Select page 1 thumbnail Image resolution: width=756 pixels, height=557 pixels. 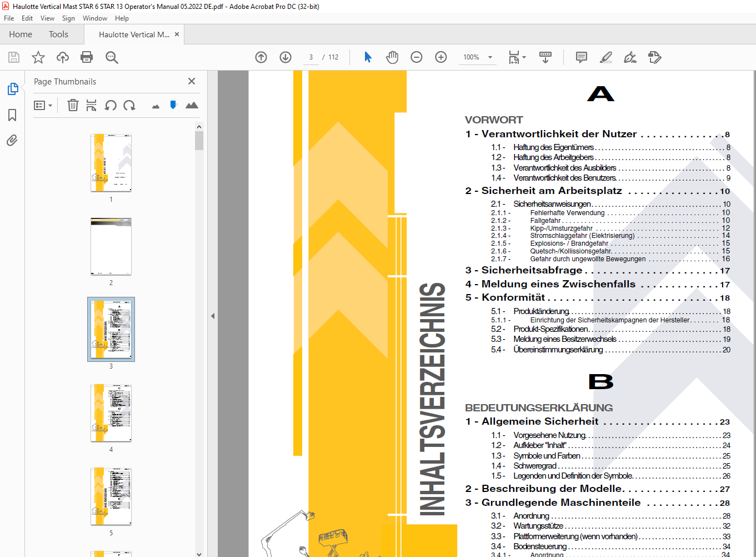tap(111, 163)
